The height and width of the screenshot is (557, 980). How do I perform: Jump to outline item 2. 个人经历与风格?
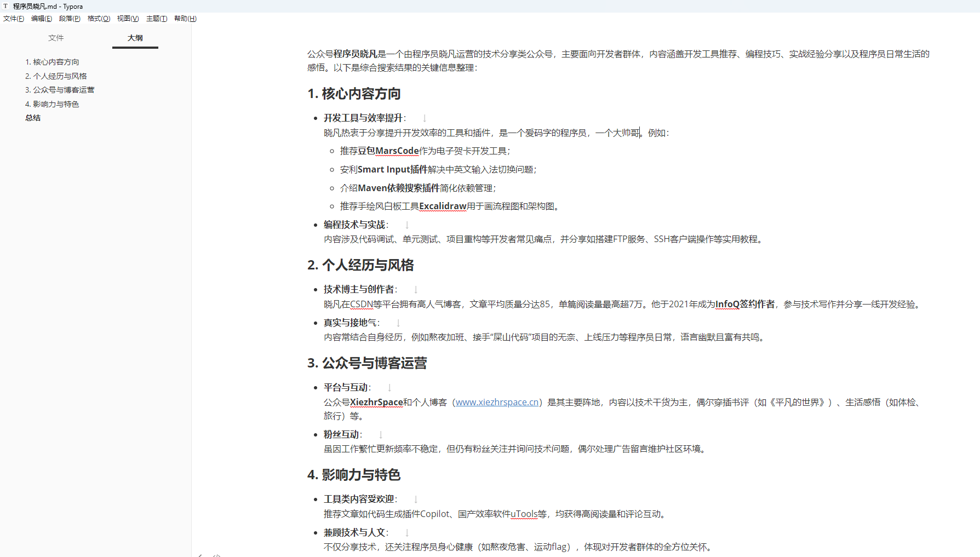click(56, 76)
